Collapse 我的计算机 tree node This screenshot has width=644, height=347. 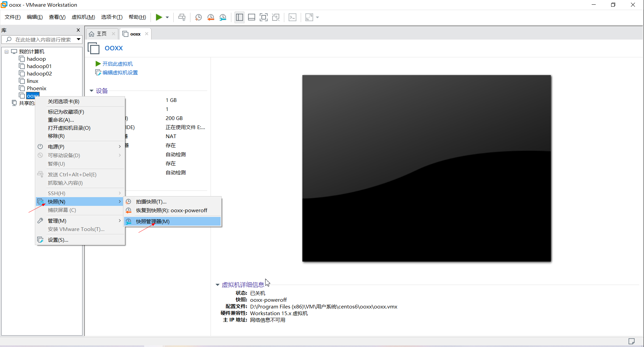(x=6, y=52)
